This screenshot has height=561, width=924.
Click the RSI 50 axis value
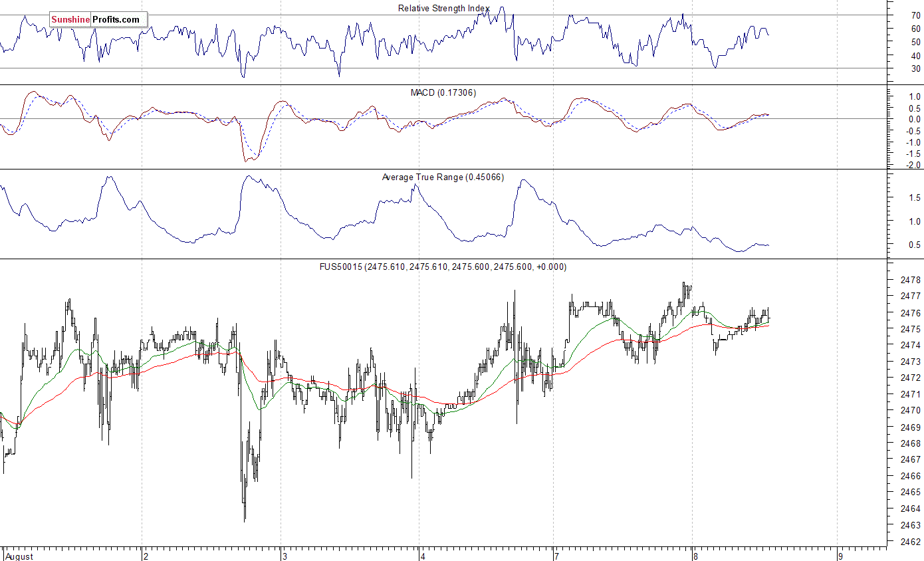(x=915, y=42)
